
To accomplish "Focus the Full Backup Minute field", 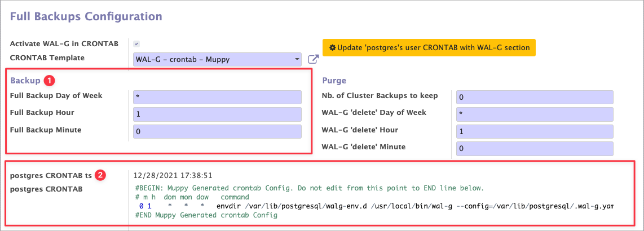I will pyautogui.click(x=217, y=131).
